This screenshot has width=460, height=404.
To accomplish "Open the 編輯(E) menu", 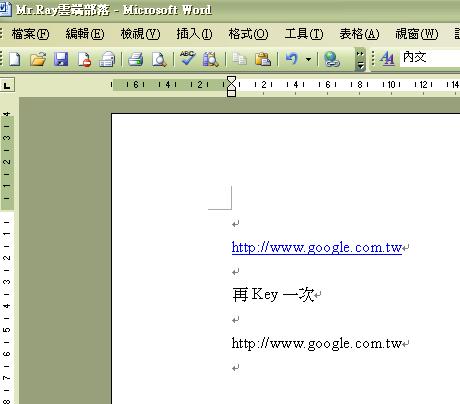I will click(85, 34).
